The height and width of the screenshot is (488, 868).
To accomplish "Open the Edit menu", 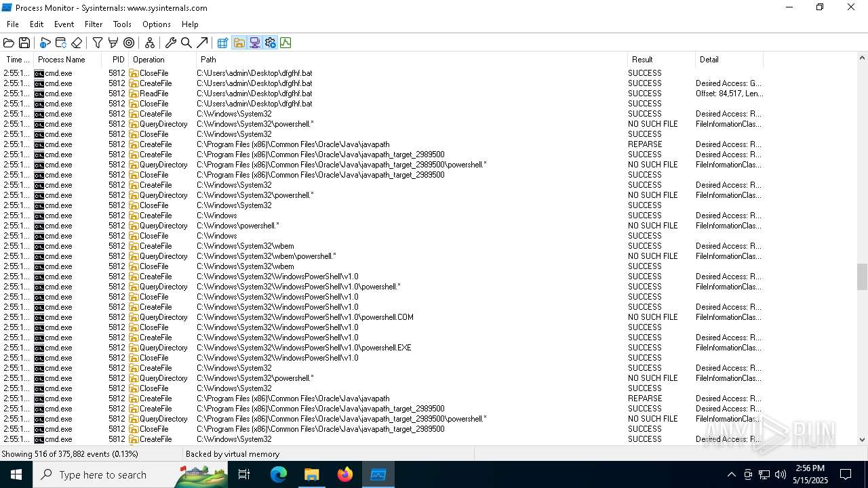I will pyautogui.click(x=37, y=24).
